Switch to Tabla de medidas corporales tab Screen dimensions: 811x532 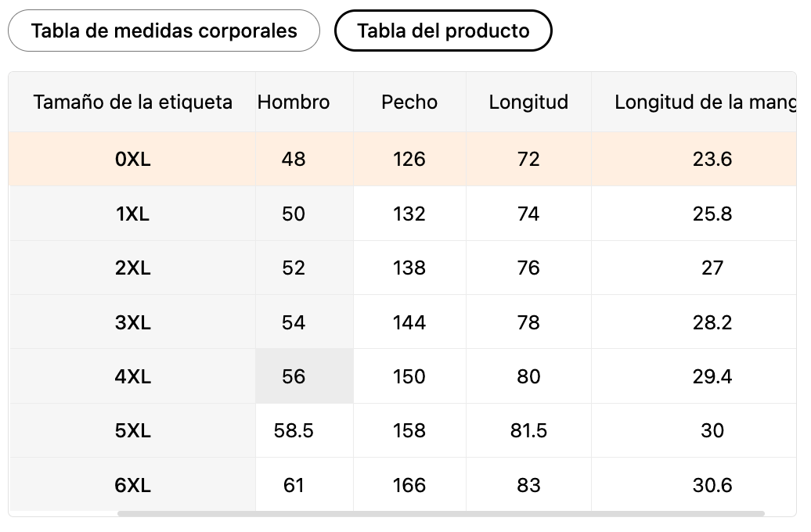pyautogui.click(x=164, y=31)
